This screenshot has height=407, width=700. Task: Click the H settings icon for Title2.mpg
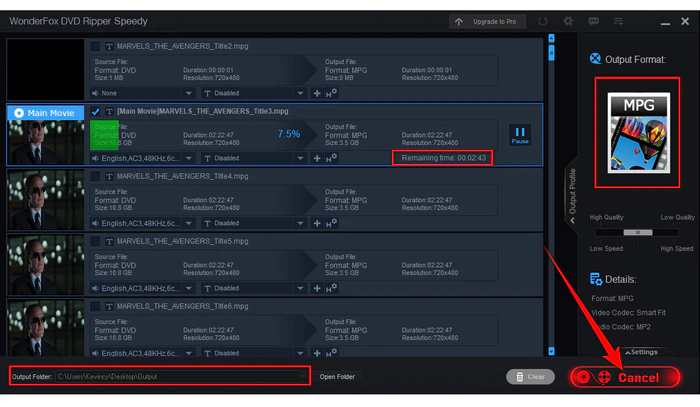pyautogui.click(x=331, y=93)
